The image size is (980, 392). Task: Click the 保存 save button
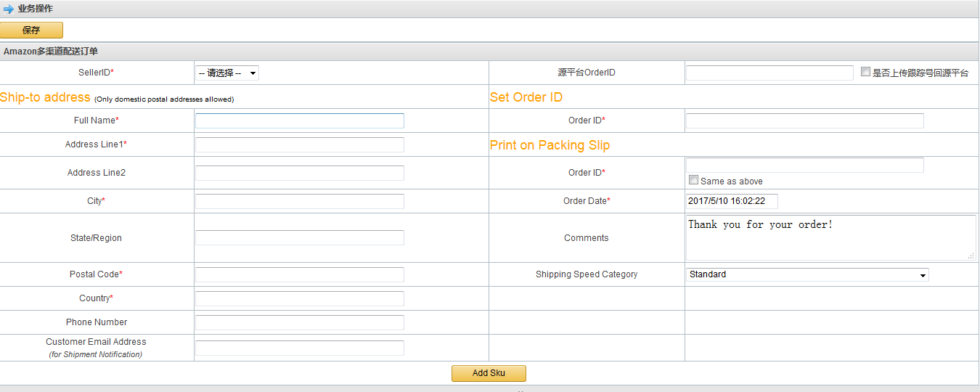(x=31, y=30)
